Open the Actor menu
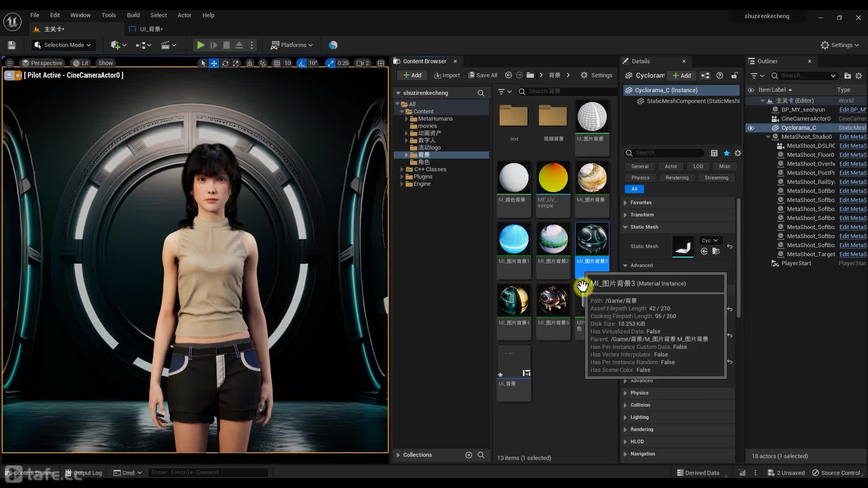The height and width of the screenshot is (488, 868). (x=184, y=15)
